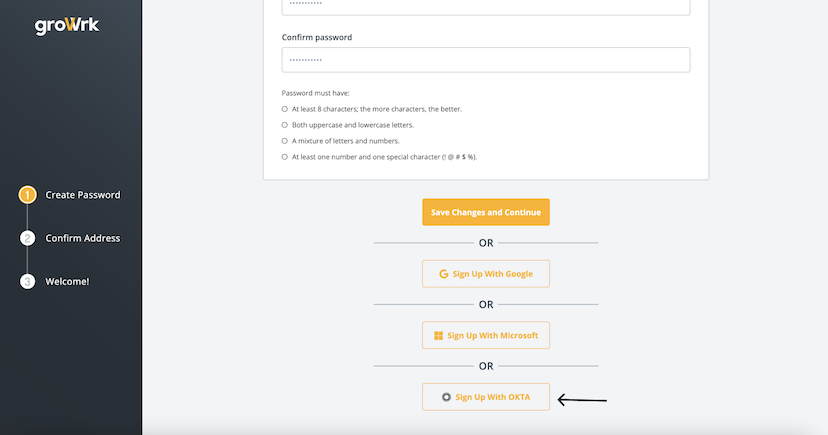828x435 pixels.
Task: Open the Confirm Address step
Action: (83, 238)
